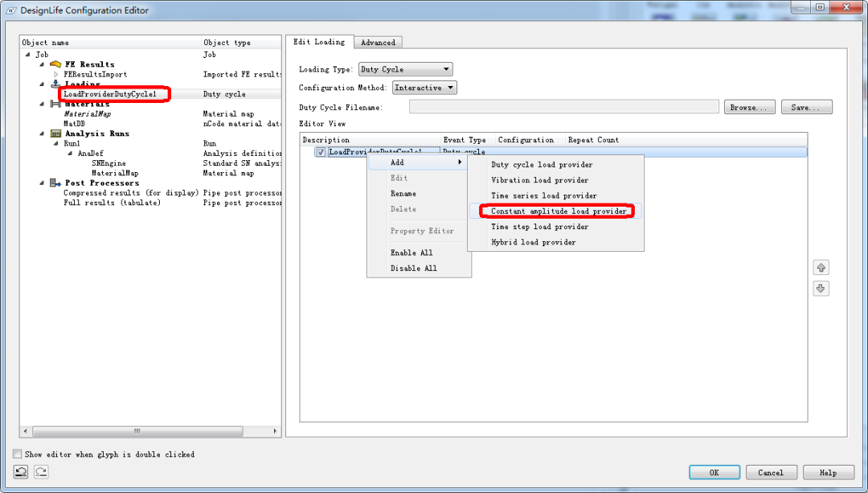Click the Object type column header
Viewport: 868px width, 493px height.
point(241,43)
